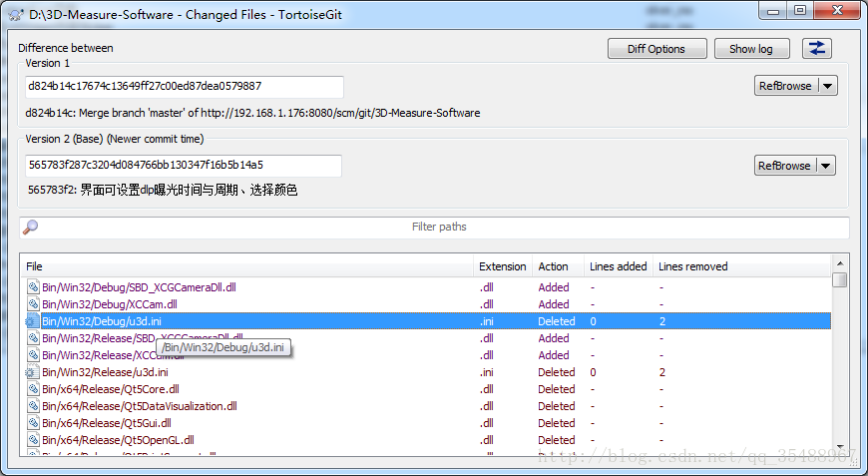
Task: Click the magnifier icon in Filter paths
Action: 31,227
